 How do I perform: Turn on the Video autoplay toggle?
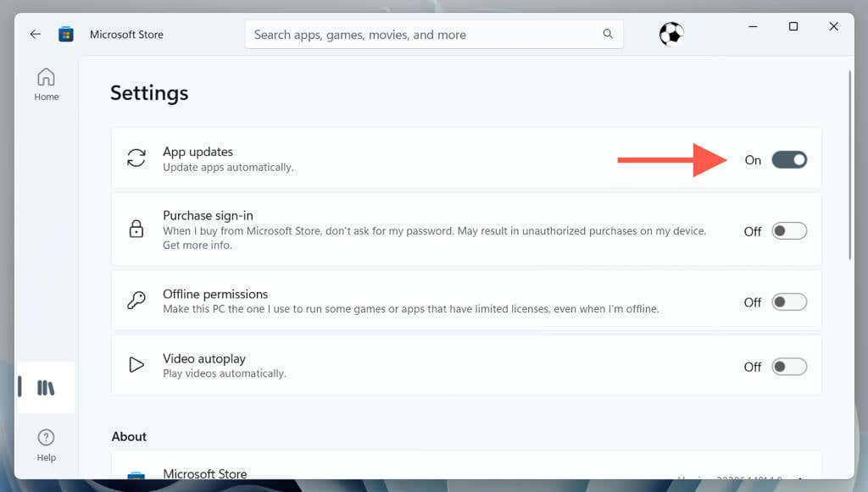pos(789,367)
